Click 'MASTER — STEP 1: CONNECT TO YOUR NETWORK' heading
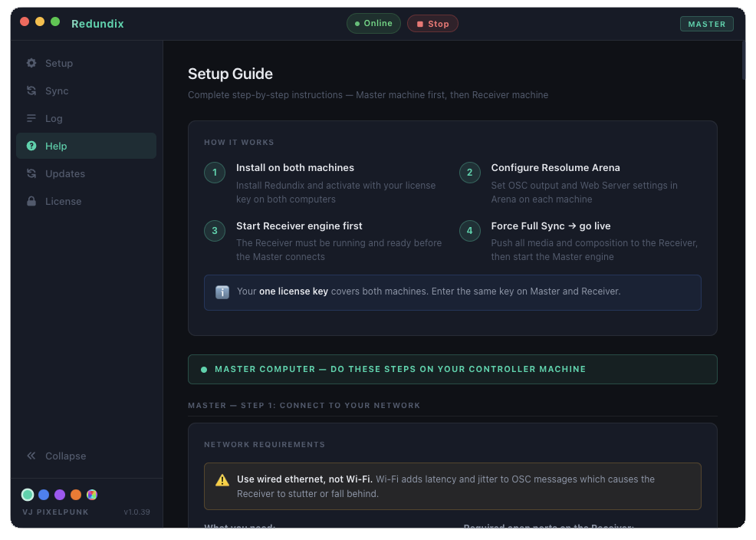This screenshot has width=756, height=540. point(304,406)
